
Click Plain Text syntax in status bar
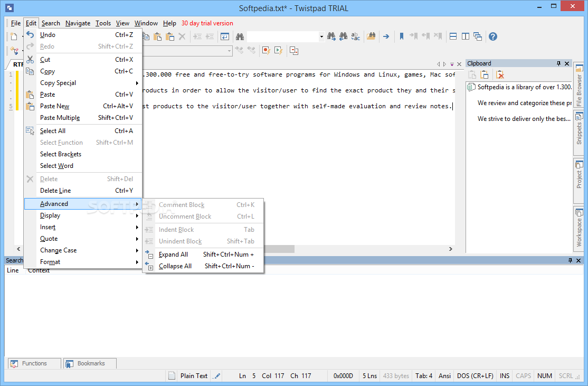tap(194, 376)
